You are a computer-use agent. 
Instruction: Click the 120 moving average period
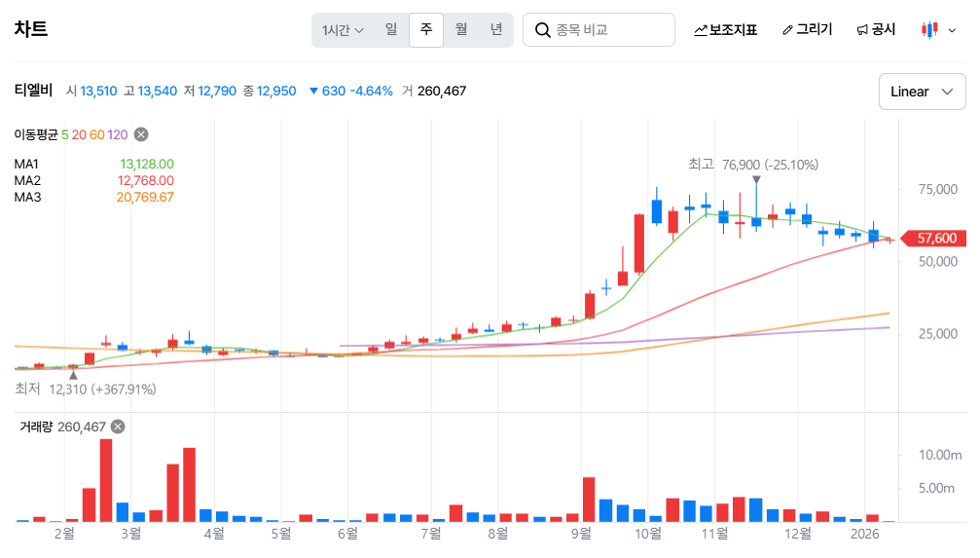tap(118, 134)
